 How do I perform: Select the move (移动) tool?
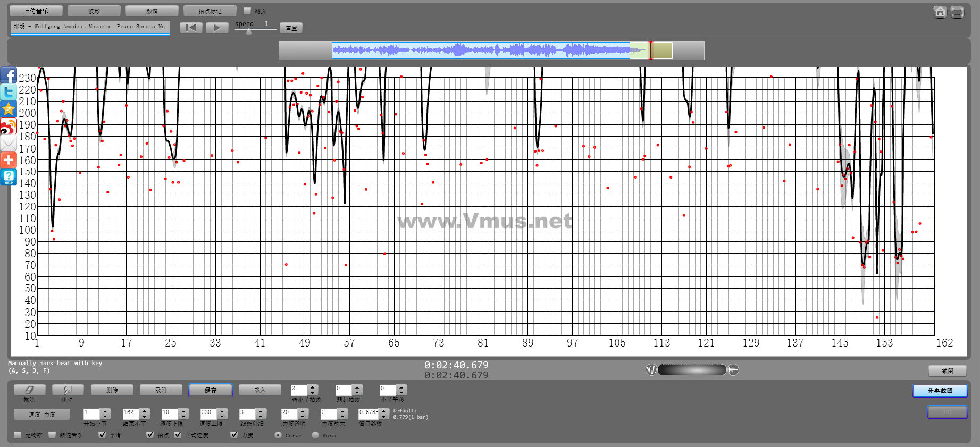point(68,390)
